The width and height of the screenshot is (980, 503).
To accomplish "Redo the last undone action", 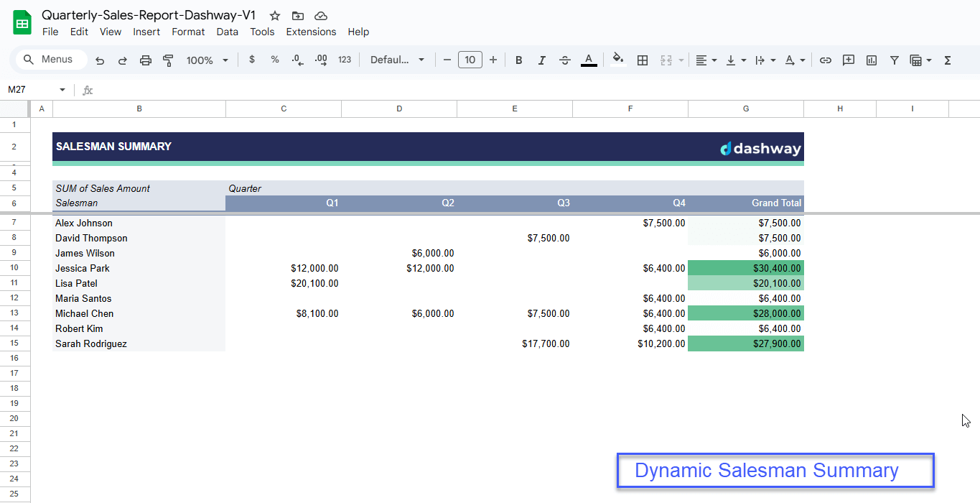I will coord(123,60).
